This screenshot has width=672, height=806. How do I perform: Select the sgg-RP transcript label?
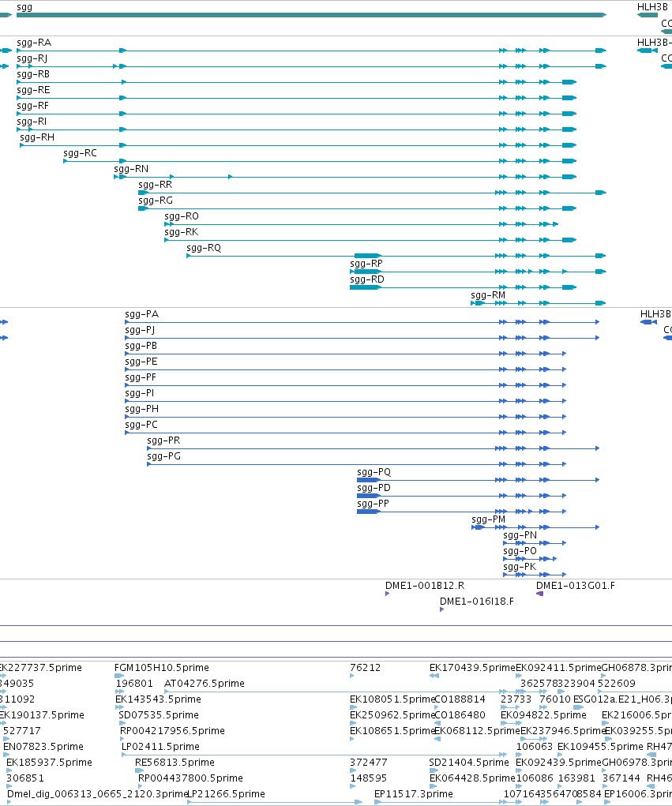pyautogui.click(x=366, y=264)
